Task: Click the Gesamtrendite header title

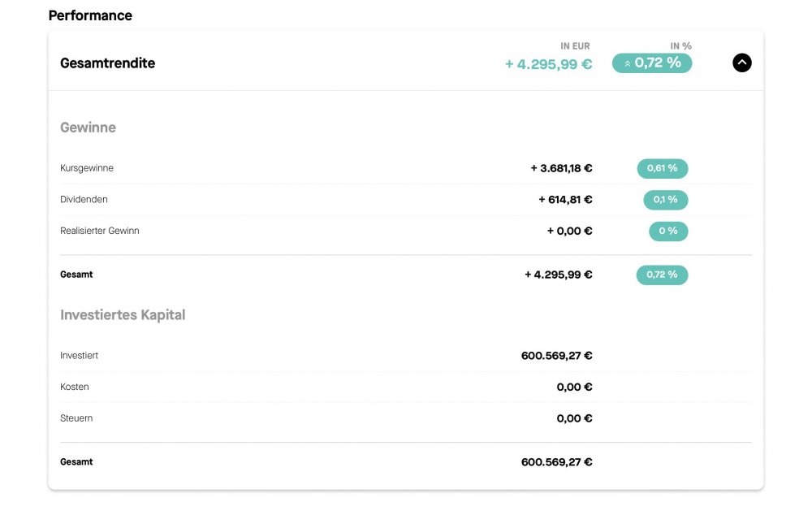Action: click(107, 63)
